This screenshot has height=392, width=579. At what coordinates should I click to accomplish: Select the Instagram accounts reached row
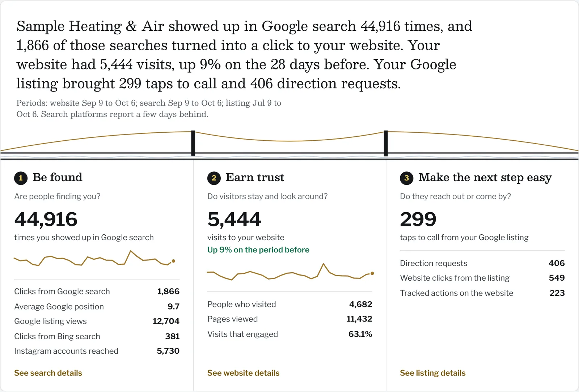click(97, 351)
